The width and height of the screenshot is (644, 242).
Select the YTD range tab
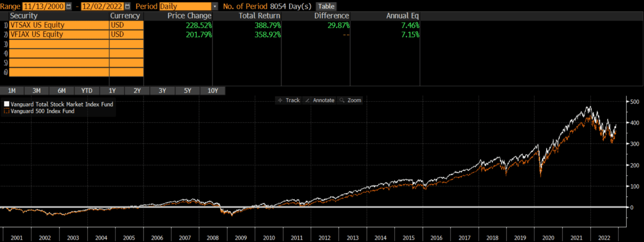tap(86, 91)
